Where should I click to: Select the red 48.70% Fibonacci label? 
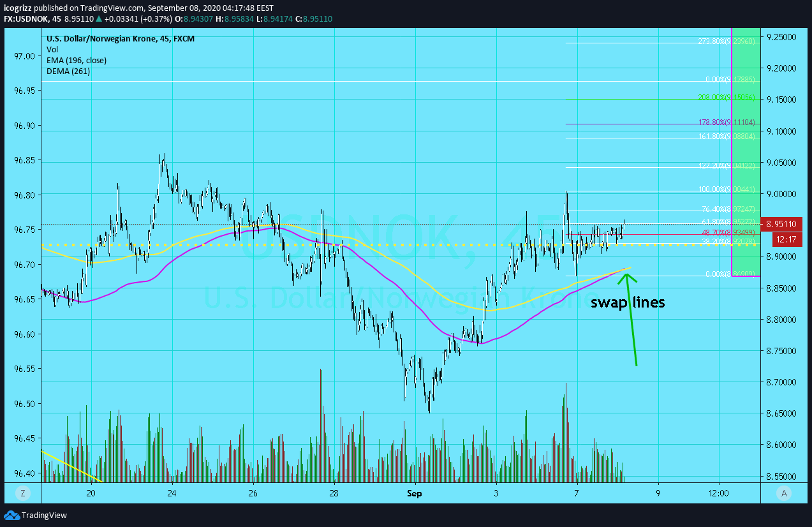[728, 234]
